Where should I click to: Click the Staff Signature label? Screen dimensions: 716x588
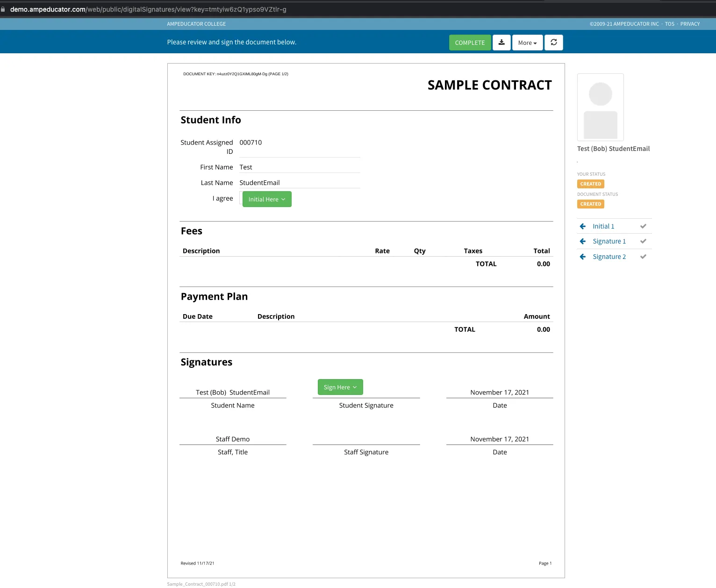pyautogui.click(x=366, y=452)
